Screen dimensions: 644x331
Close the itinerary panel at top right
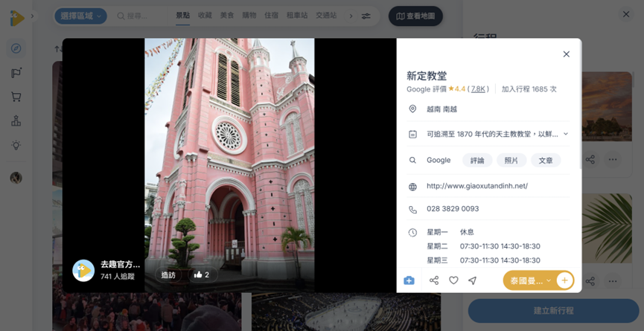pos(626,14)
